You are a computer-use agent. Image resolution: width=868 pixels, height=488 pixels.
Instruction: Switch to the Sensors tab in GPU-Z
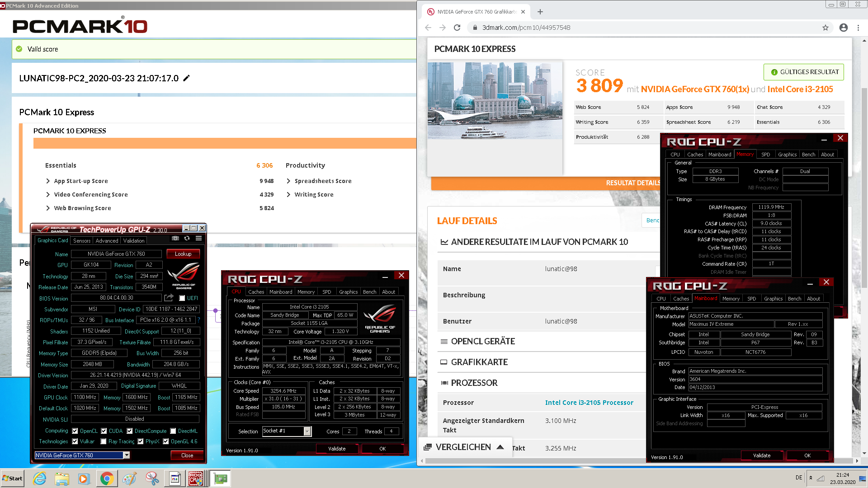(x=82, y=241)
